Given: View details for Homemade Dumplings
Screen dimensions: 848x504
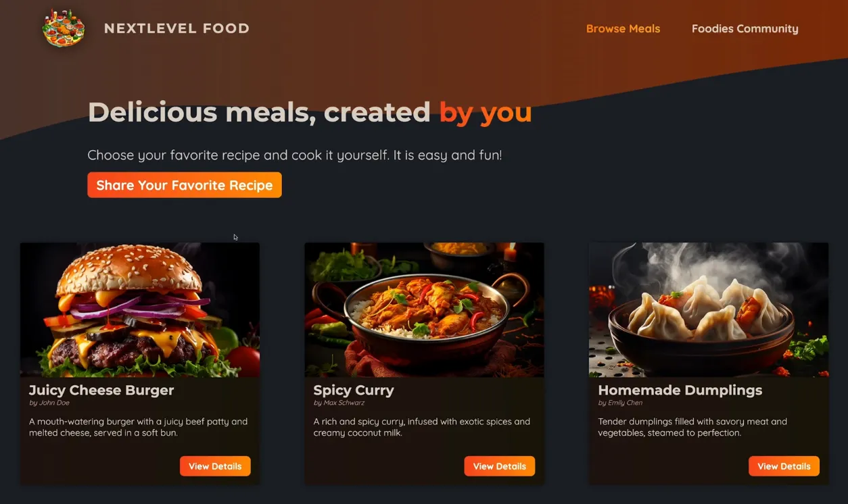Looking at the screenshot, I should (784, 466).
